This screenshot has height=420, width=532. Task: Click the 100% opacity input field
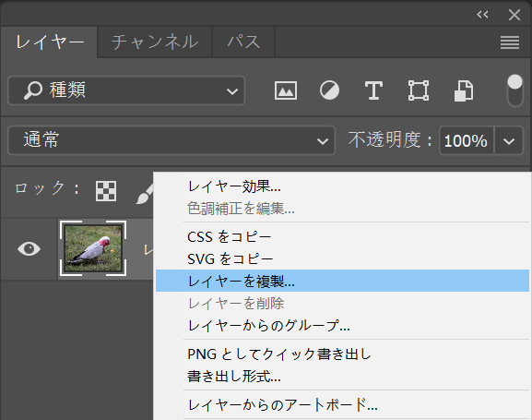(x=466, y=140)
